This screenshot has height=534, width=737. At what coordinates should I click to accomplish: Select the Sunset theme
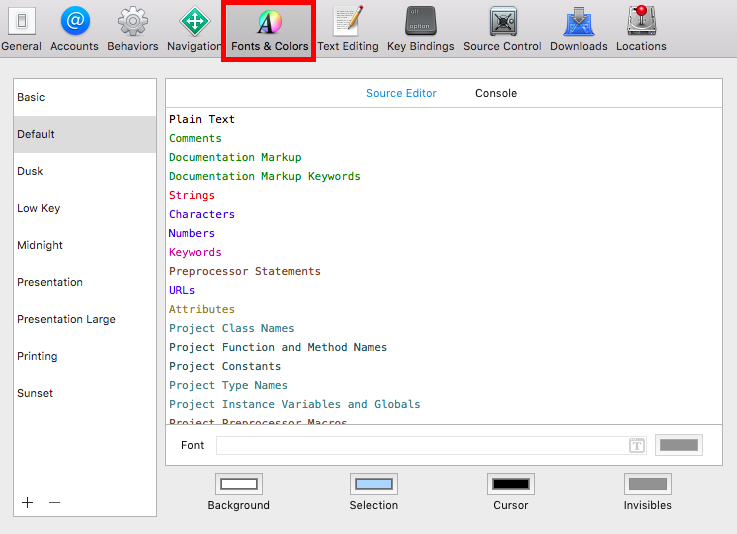[x=85, y=393]
